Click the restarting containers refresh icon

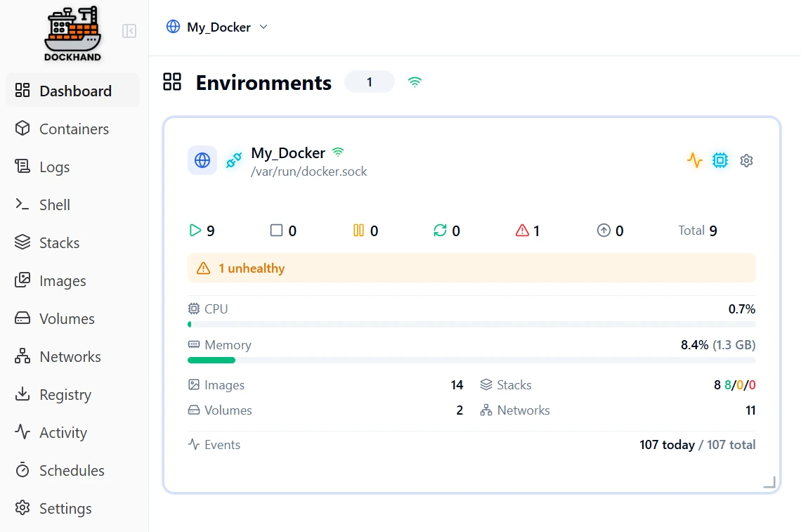(442, 230)
